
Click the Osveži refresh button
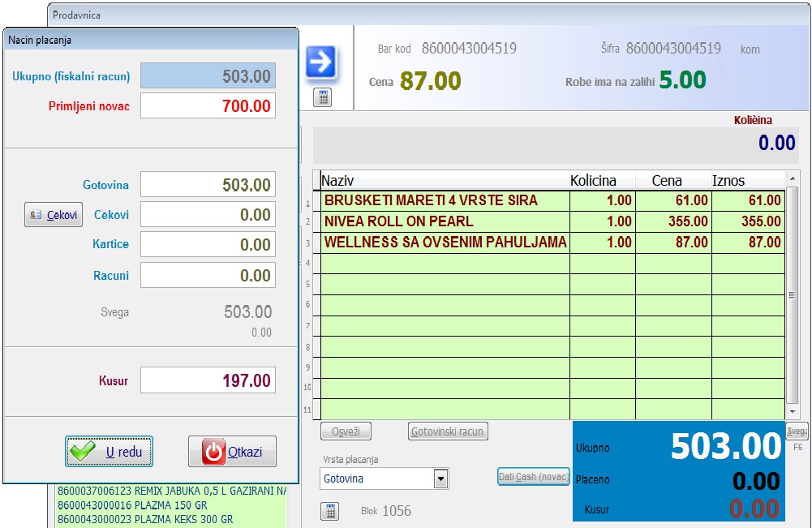tap(346, 431)
